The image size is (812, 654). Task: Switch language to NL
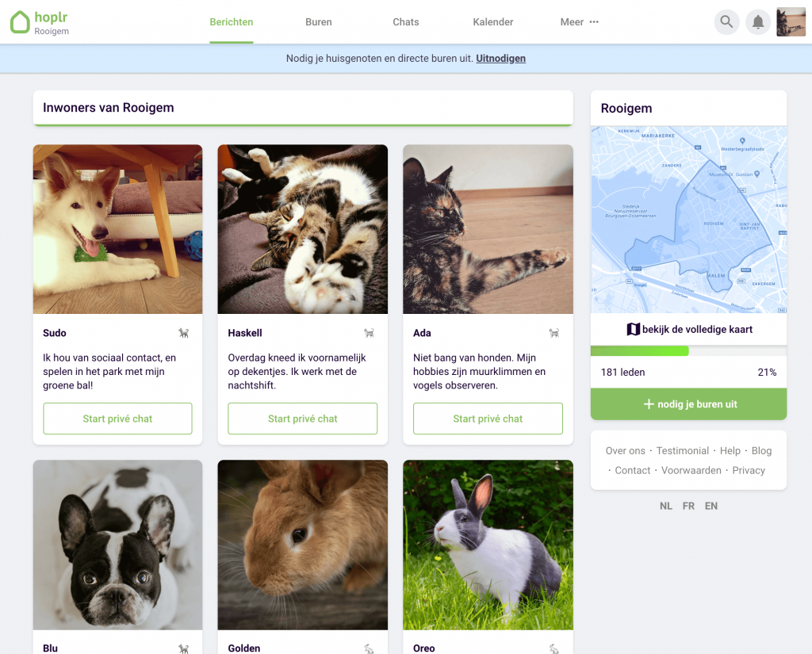pyautogui.click(x=665, y=506)
